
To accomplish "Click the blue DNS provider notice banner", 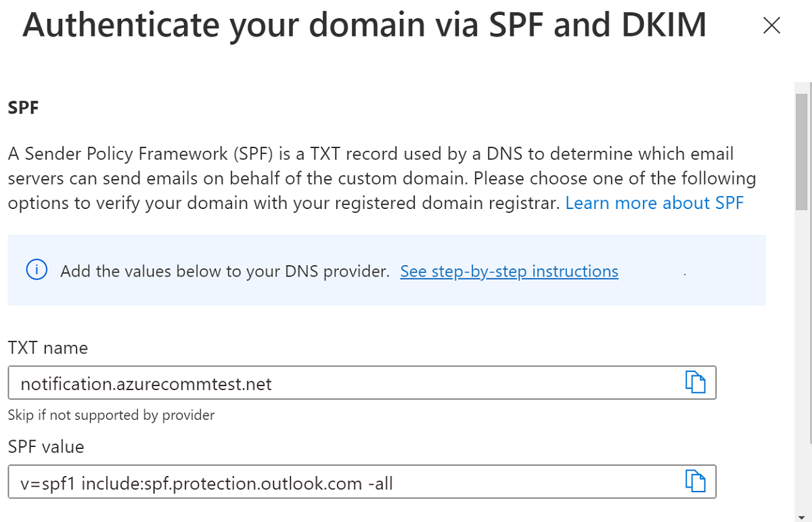I will (386, 270).
